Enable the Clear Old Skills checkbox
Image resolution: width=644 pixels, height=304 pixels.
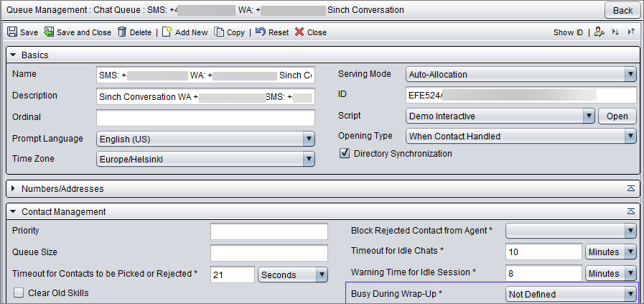click(x=19, y=293)
